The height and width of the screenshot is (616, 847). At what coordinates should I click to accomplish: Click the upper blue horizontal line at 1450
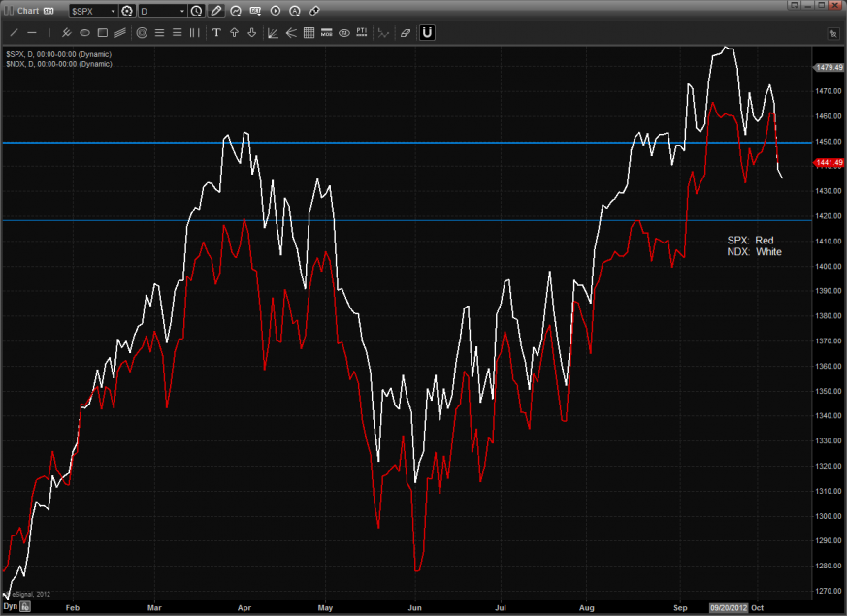tap(407, 143)
